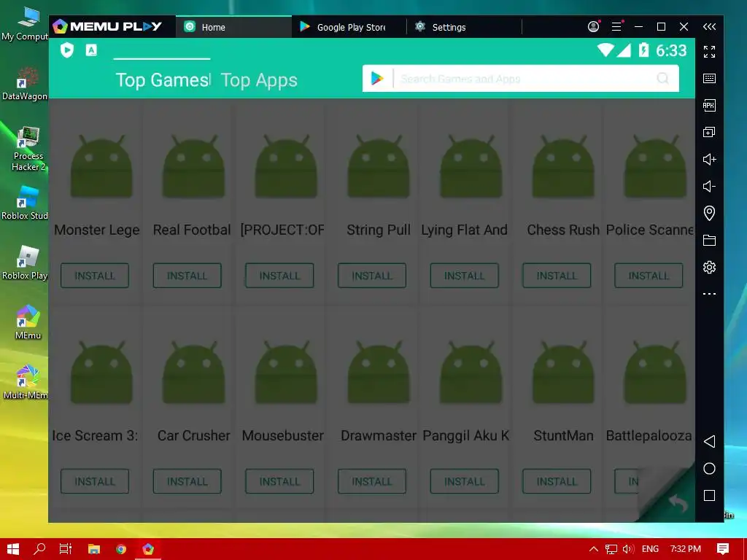Screen dimensions: 747x560
Task: Open Battlepalooza app thumbnail
Action: [x=656, y=372]
